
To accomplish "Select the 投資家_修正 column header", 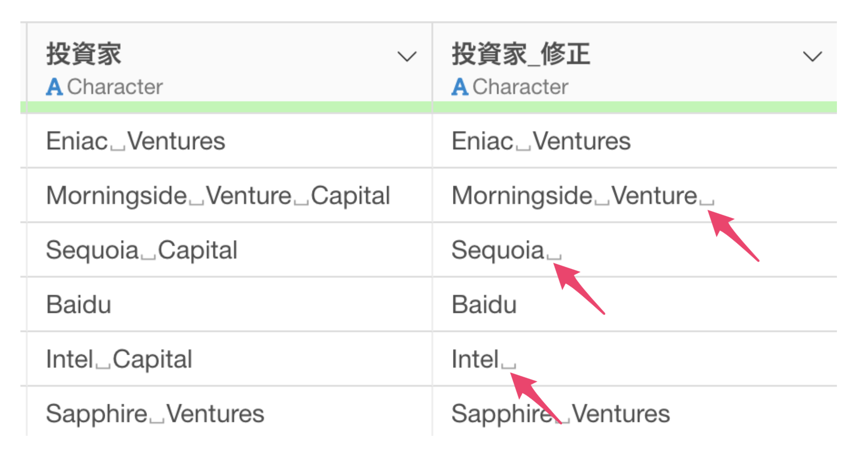I will tap(635, 62).
